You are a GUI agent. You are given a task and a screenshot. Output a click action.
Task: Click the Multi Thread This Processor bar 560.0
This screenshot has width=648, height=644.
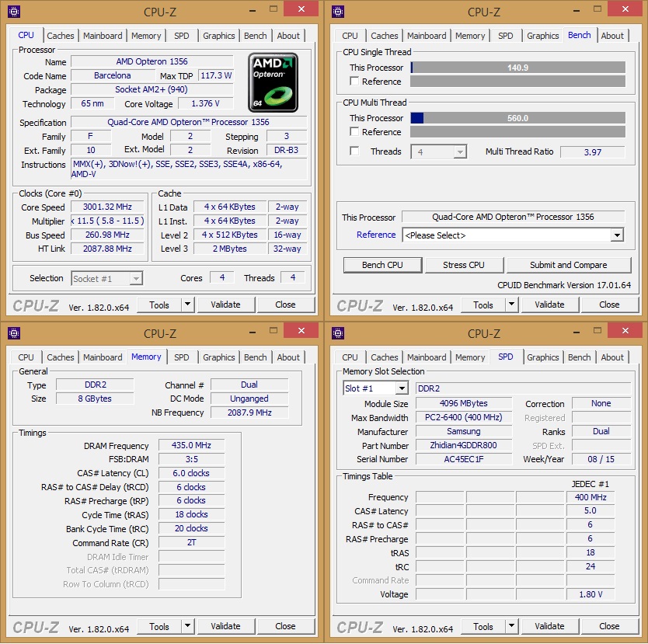[x=517, y=118]
